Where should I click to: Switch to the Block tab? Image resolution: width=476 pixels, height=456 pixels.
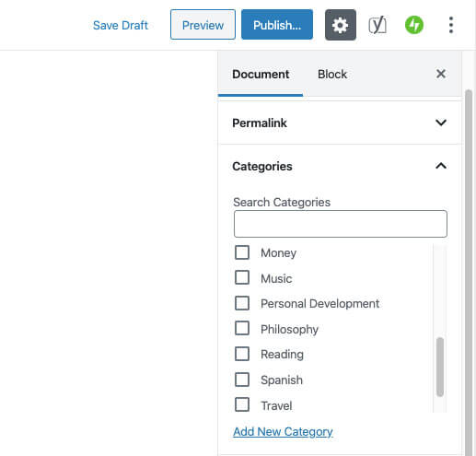[332, 74]
